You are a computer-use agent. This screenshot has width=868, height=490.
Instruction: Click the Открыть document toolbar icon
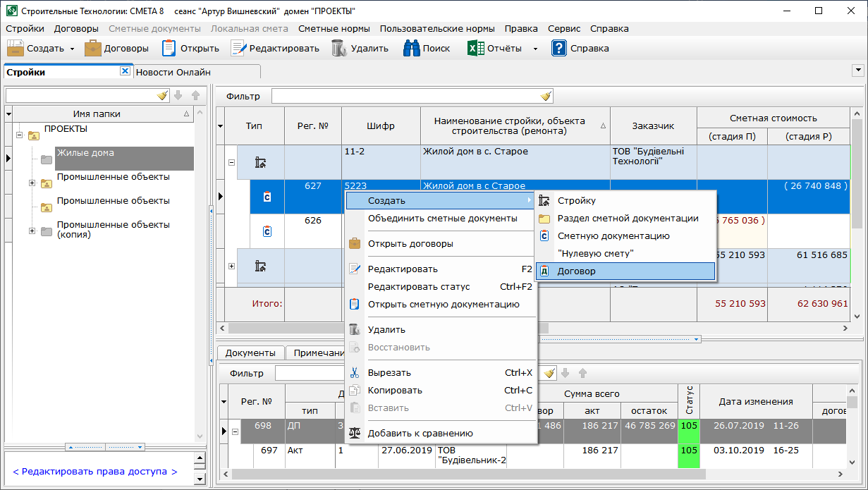(169, 49)
